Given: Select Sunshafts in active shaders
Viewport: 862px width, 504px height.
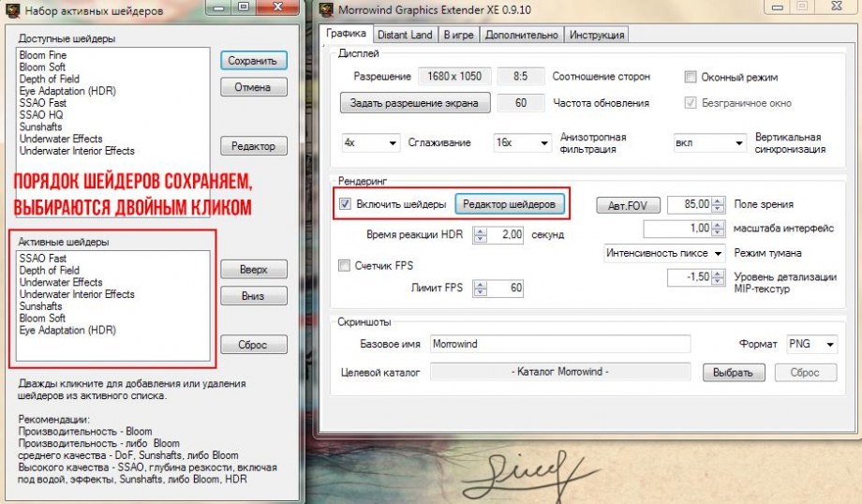Looking at the screenshot, I should tap(40, 306).
